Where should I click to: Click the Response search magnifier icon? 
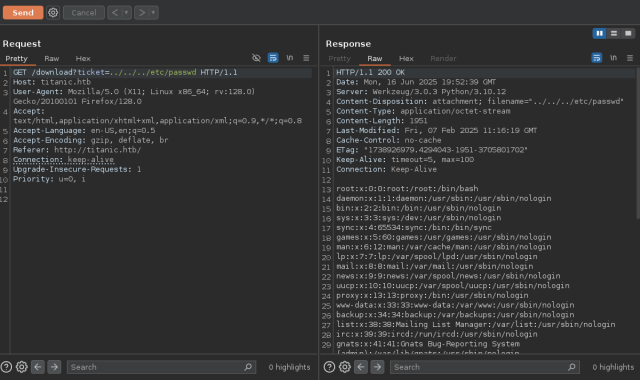[571, 367]
